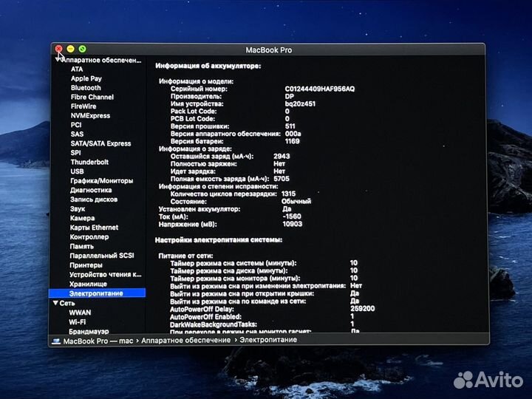Click the DarkWakeBackgroundTasks label
The image size is (532, 399).
(214, 324)
